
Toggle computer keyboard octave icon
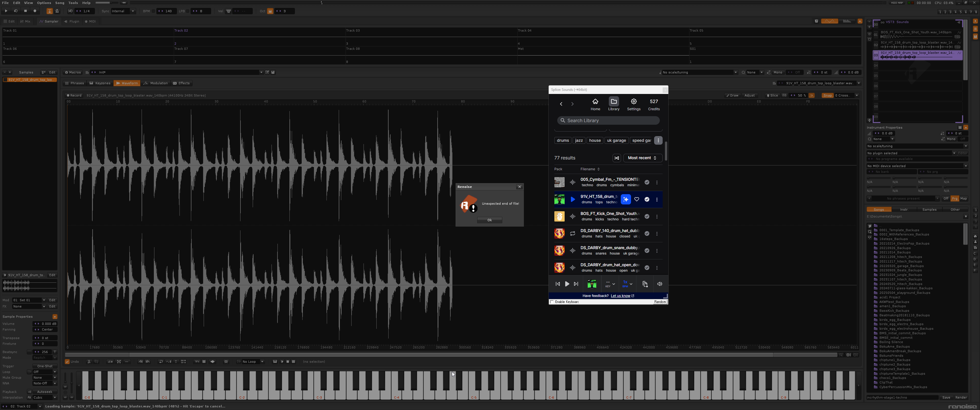(x=270, y=11)
